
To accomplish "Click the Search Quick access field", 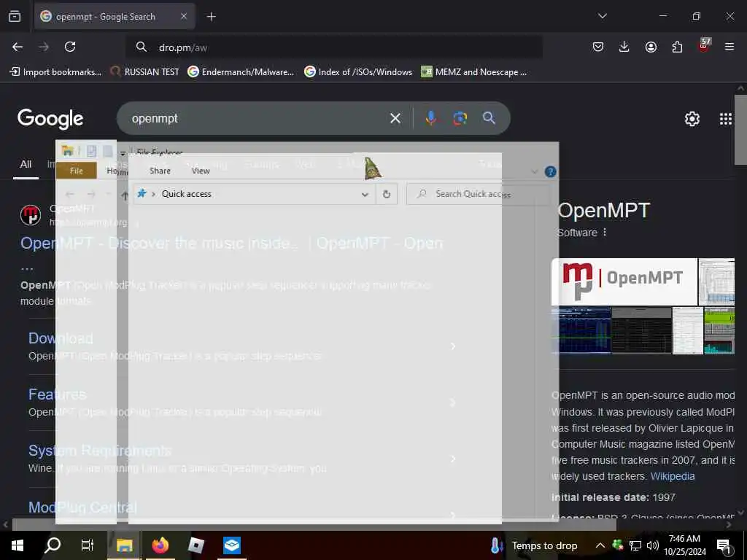I will tap(479, 194).
